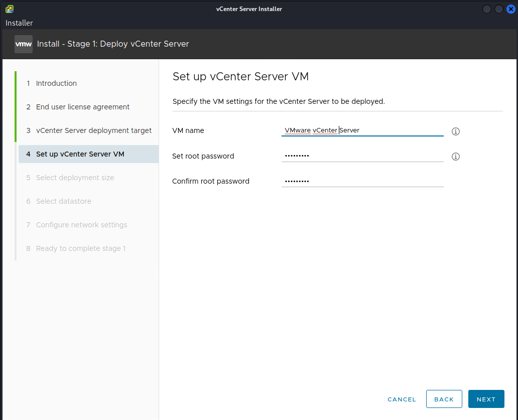Screen dimensions: 518x420
Task: Click into the Confirm root password field
Action: click(x=362, y=181)
